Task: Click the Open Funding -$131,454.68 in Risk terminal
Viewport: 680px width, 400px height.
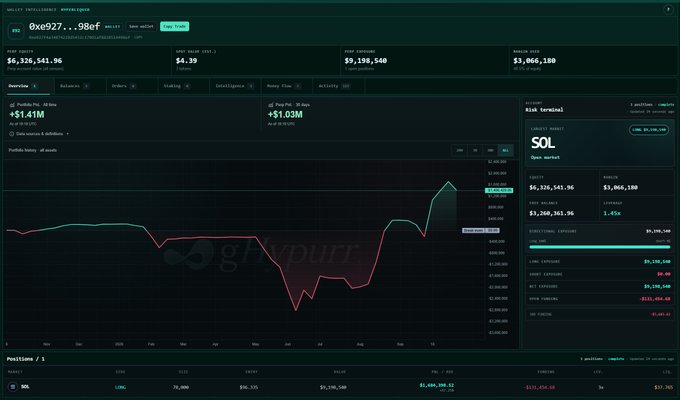Action: click(655, 299)
